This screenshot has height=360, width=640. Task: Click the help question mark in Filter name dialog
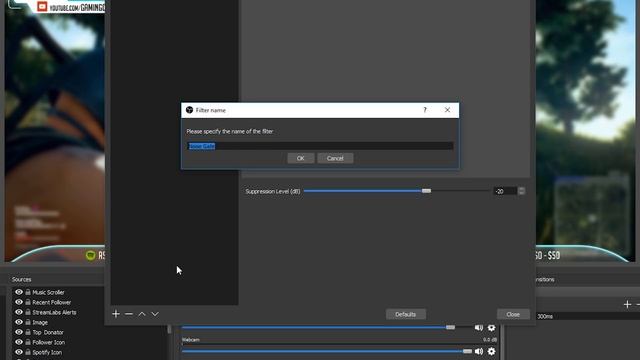click(x=425, y=110)
